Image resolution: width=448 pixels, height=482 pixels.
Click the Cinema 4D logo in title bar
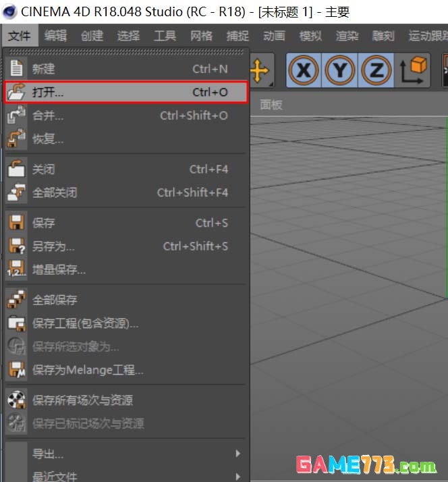9,11
